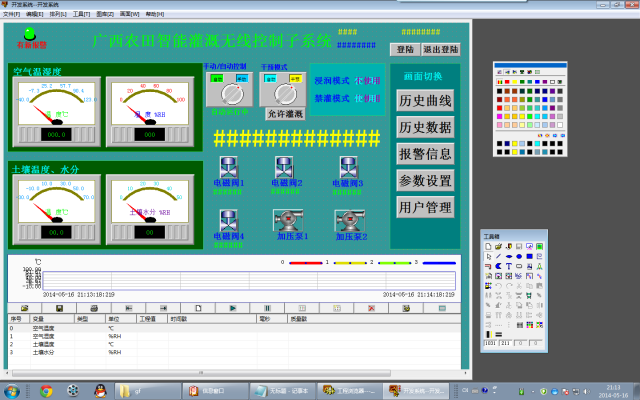Click the undo arrow in toolbox

pos(498,286)
